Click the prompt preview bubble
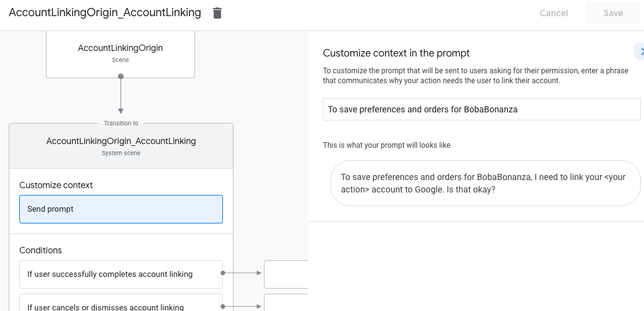The width and height of the screenshot is (644, 311). point(484,183)
